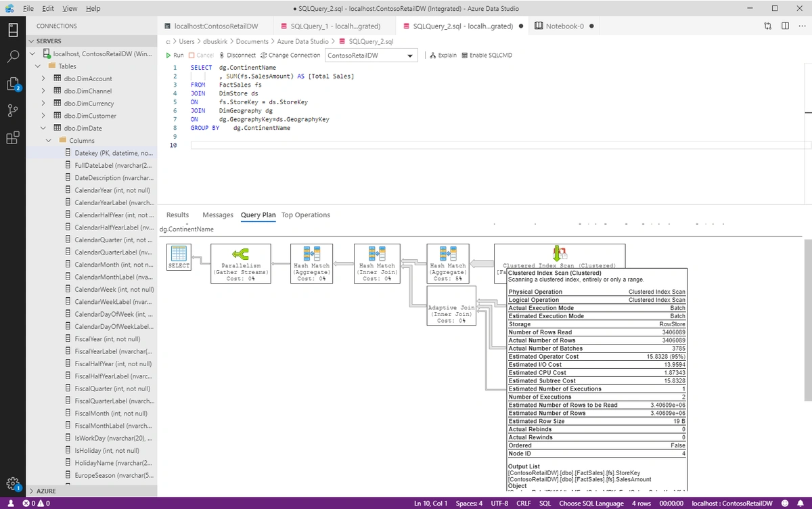Open the Extensions view icon
The image size is (812, 509).
pyautogui.click(x=13, y=138)
